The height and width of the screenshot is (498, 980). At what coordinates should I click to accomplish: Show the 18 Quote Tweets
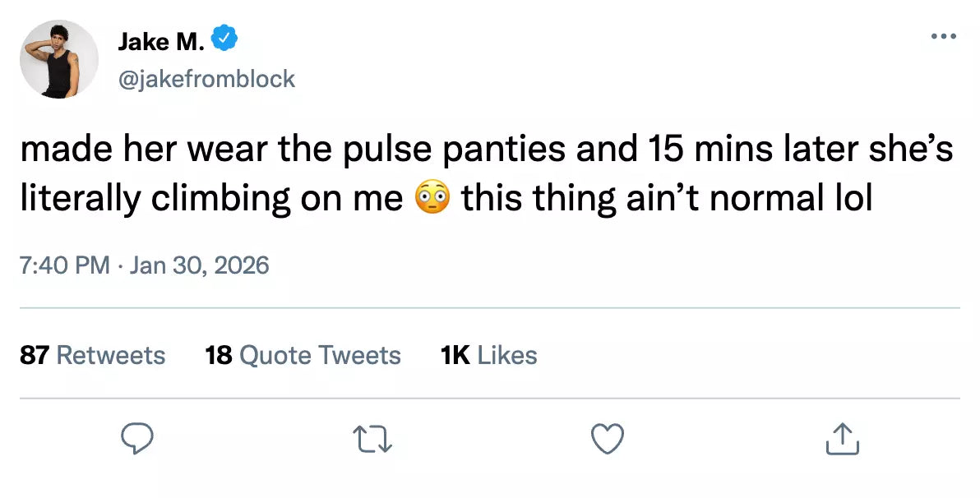[303, 355]
